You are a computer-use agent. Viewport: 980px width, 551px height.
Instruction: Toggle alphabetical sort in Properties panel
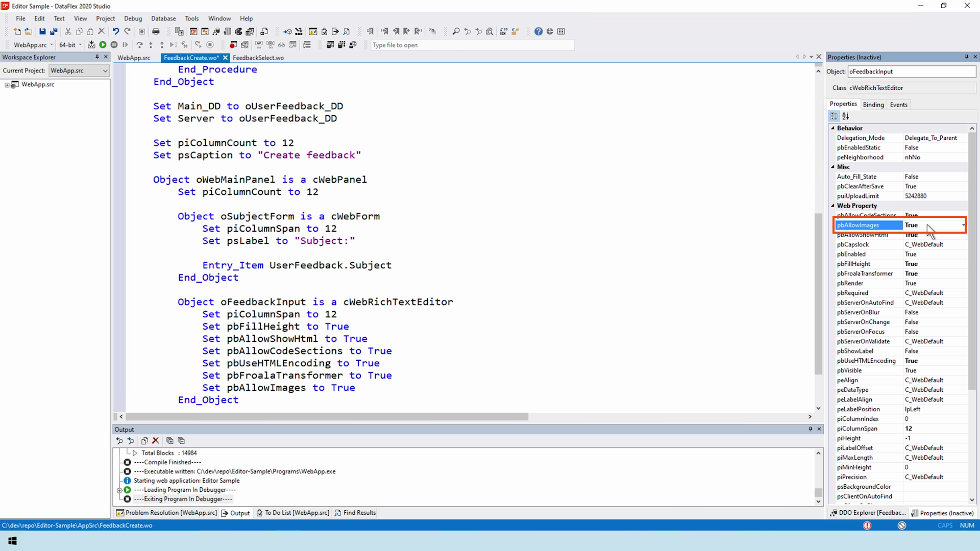pos(846,116)
